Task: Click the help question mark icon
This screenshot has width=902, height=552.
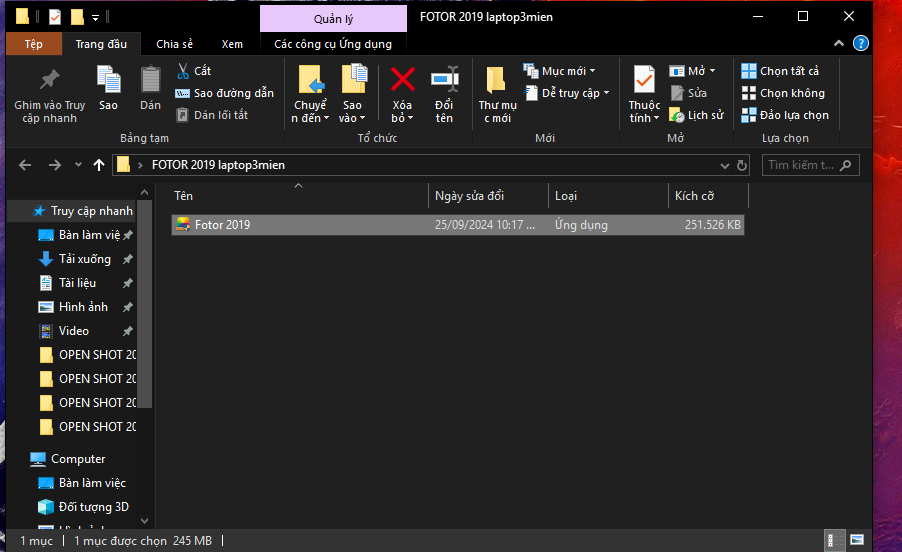Action: pyautogui.click(x=861, y=44)
